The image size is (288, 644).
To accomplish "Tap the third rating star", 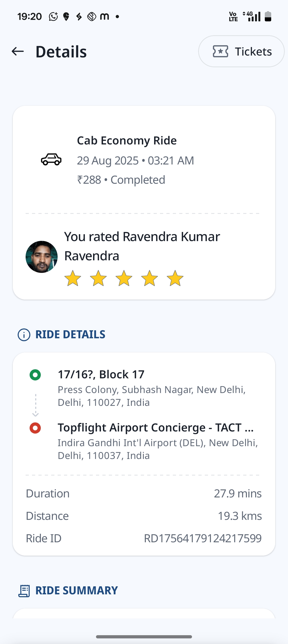I will pyautogui.click(x=124, y=278).
